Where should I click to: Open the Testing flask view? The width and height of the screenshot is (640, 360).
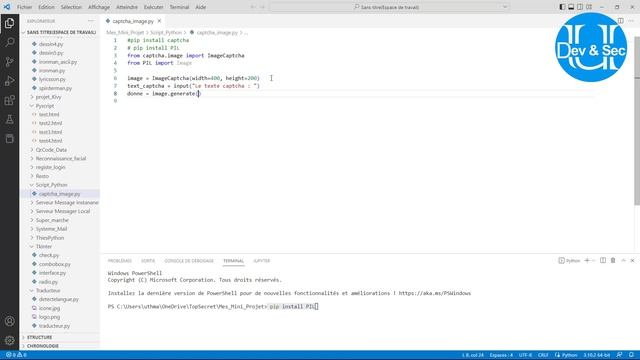click(x=9, y=119)
